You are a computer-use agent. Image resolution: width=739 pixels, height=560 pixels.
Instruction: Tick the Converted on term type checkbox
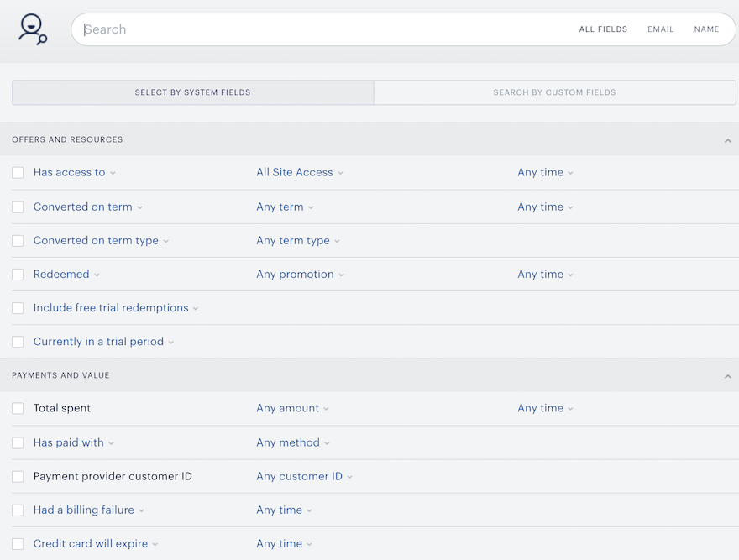tap(18, 241)
